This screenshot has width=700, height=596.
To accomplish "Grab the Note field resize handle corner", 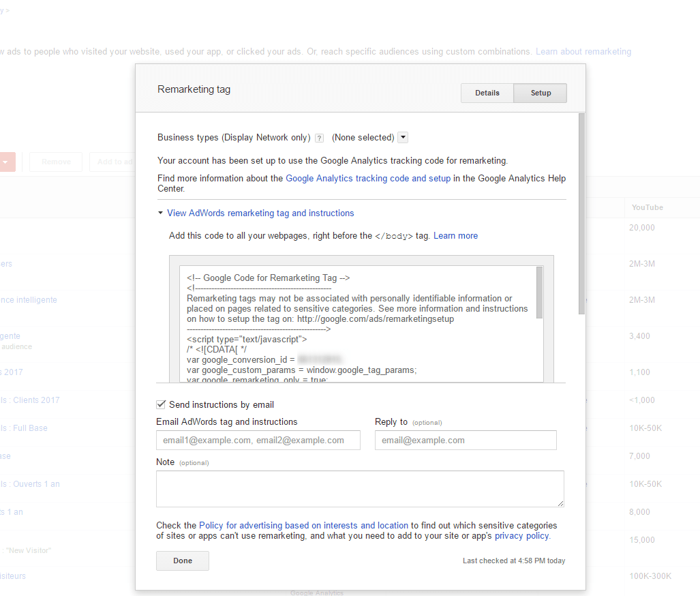I will click(x=561, y=503).
